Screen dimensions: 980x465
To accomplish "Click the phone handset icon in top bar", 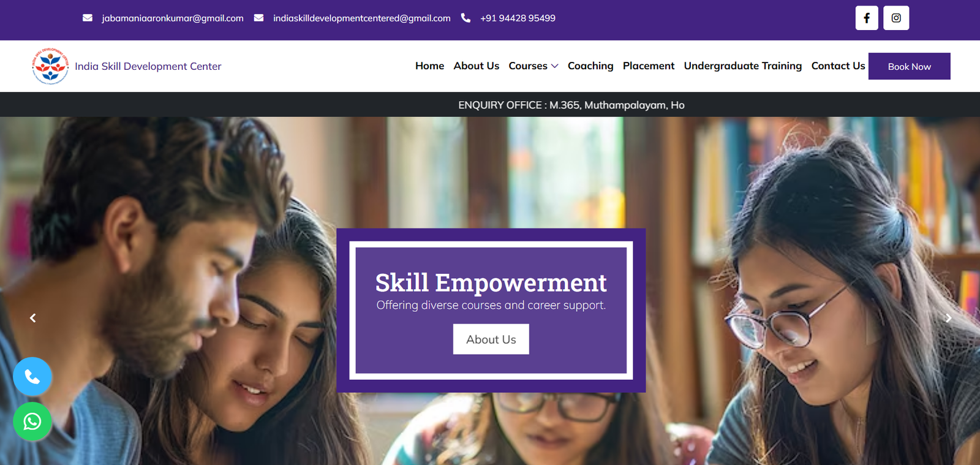I will coord(466,18).
